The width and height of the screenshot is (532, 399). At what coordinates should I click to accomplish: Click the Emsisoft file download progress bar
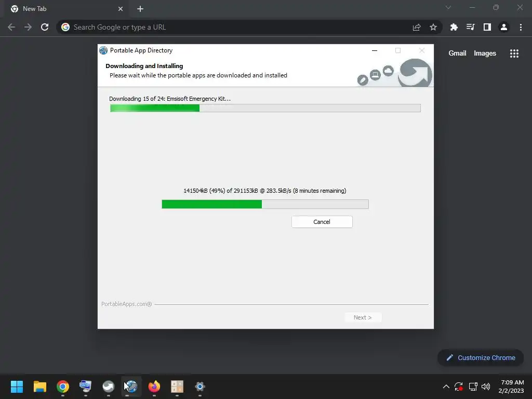pyautogui.click(x=265, y=204)
